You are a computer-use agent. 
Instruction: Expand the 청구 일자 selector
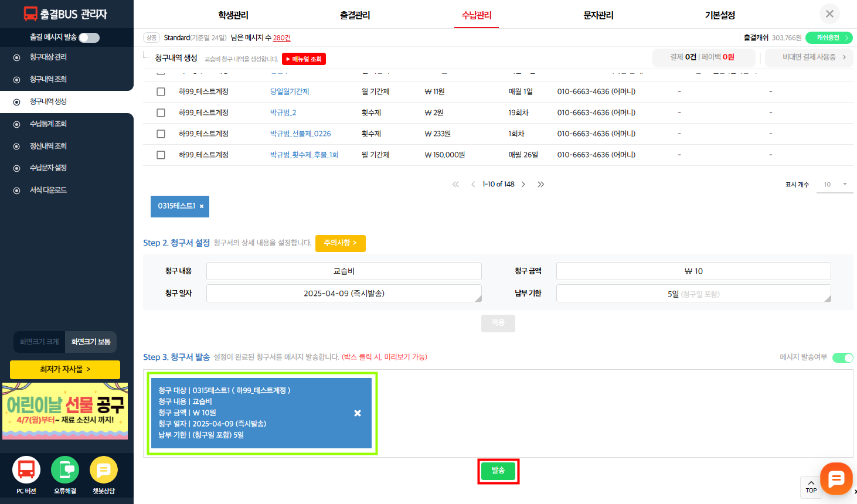344,293
